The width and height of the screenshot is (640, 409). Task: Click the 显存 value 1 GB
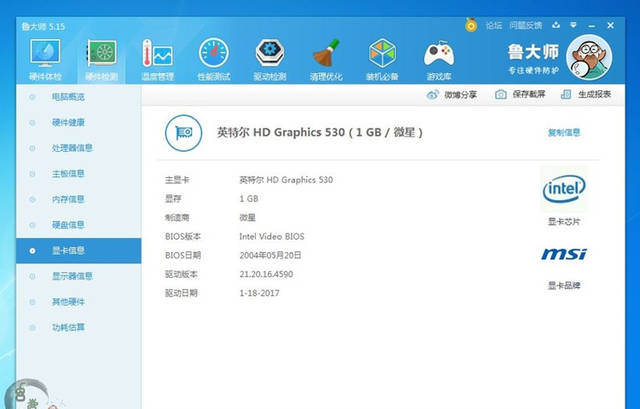(x=249, y=199)
